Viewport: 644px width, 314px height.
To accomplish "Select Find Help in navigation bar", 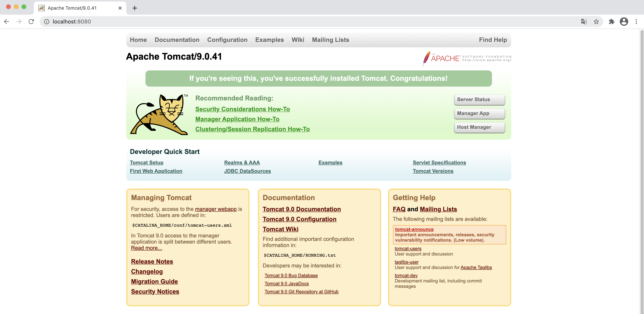I will coord(493,40).
